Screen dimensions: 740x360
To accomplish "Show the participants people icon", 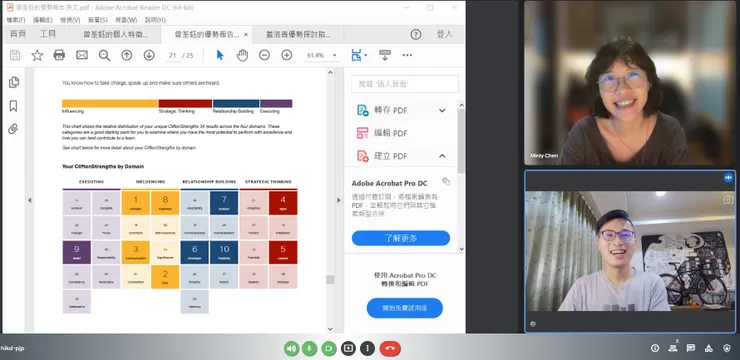I will [x=673, y=348].
